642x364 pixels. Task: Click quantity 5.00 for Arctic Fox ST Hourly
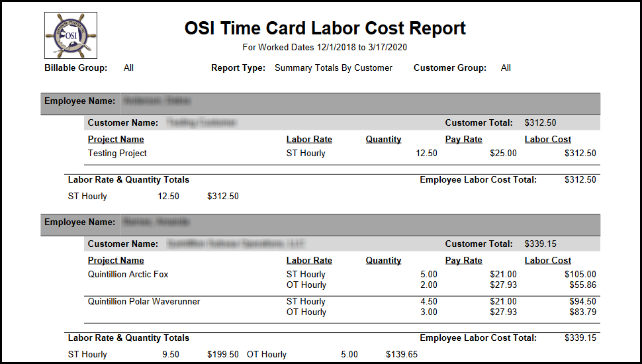pos(429,275)
